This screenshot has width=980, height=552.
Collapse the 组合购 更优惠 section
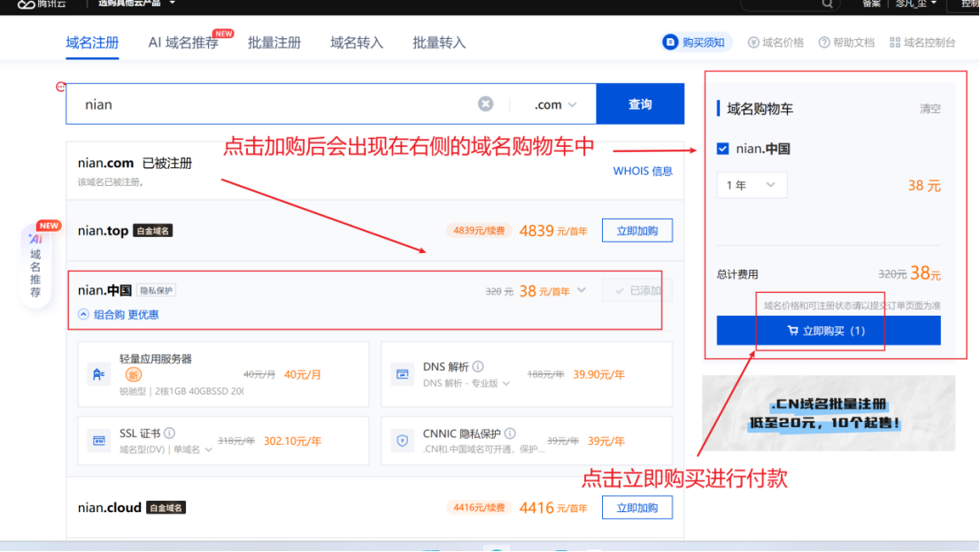118,314
